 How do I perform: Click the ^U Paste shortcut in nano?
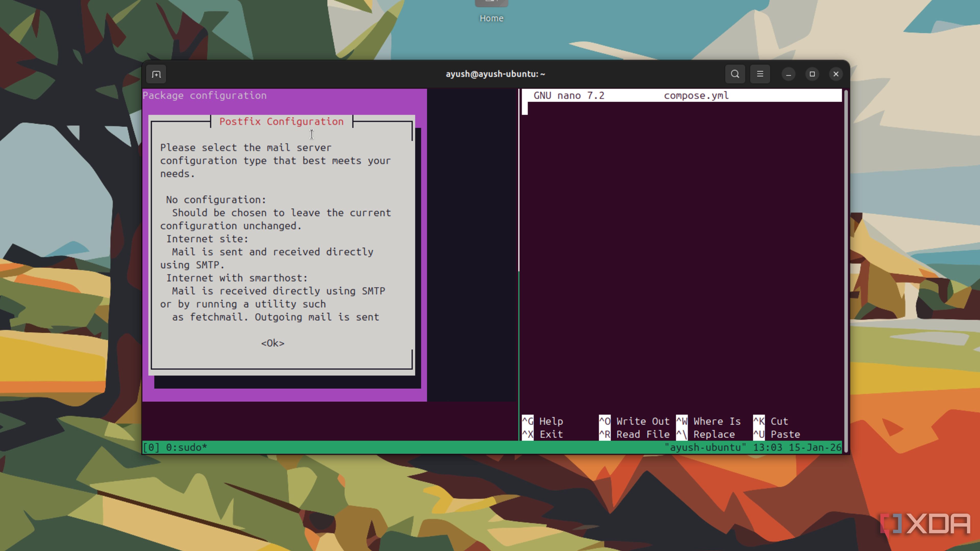(777, 434)
